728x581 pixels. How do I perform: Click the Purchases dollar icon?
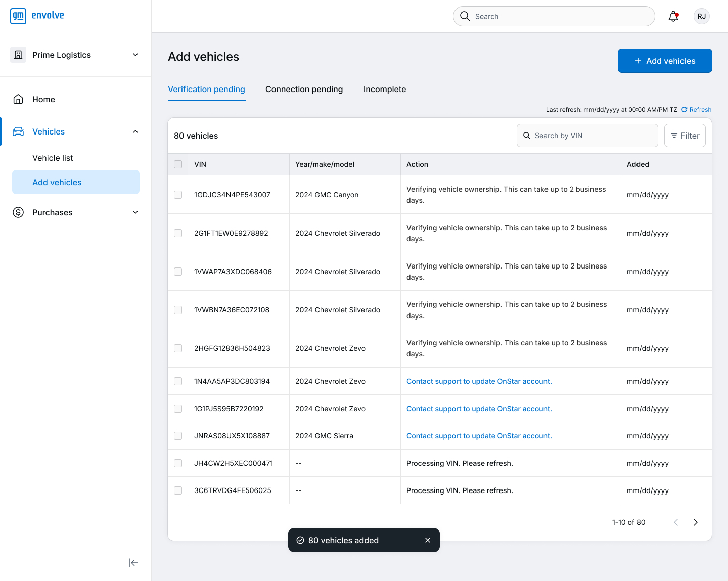tap(18, 212)
